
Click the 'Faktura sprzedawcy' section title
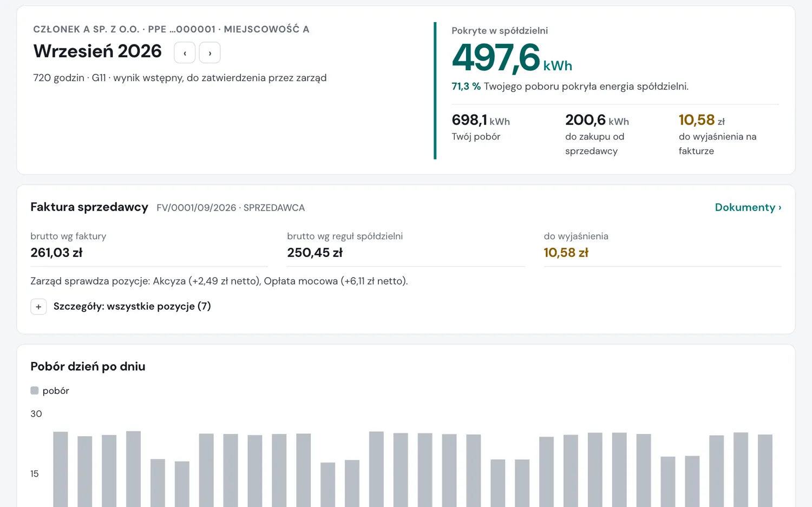89,207
